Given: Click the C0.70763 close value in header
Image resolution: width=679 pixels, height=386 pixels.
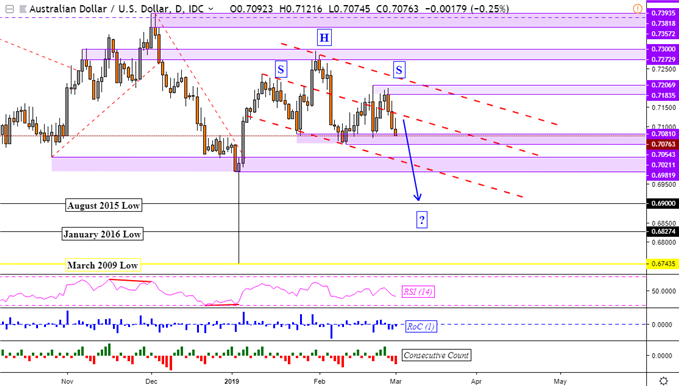Looking at the screenshot, I should click(398, 9).
